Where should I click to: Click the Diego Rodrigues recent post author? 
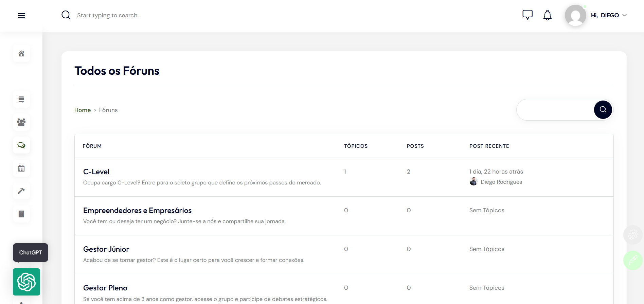[501, 182]
